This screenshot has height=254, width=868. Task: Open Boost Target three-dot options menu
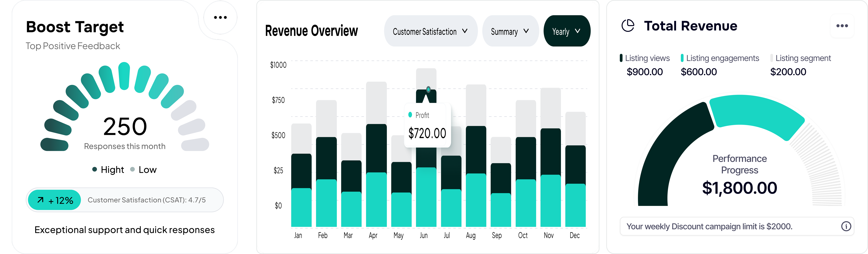point(220,17)
